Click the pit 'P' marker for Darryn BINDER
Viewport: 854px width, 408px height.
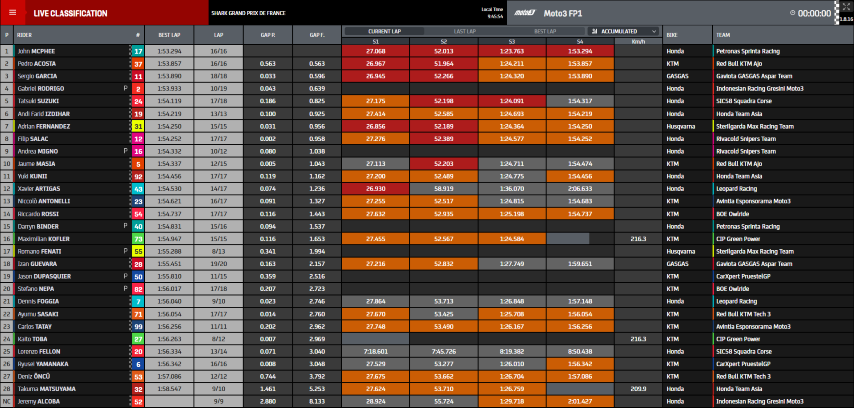(x=125, y=227)
